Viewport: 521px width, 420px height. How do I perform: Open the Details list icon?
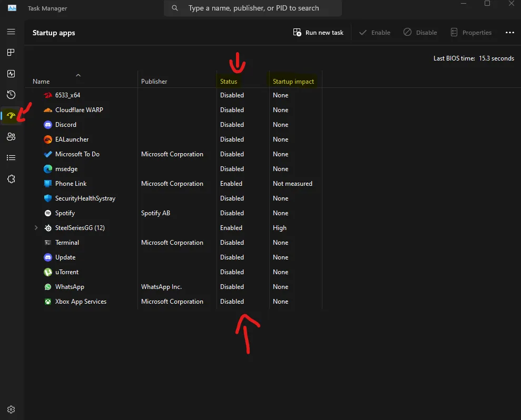11,158
